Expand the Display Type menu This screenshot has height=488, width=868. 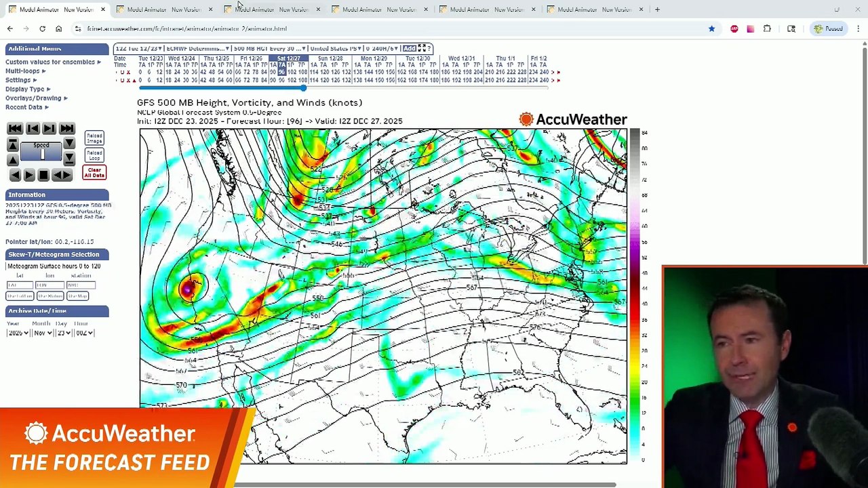28,89
